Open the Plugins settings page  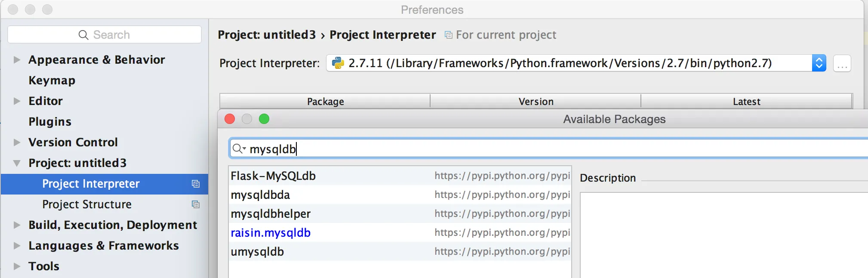50,122
